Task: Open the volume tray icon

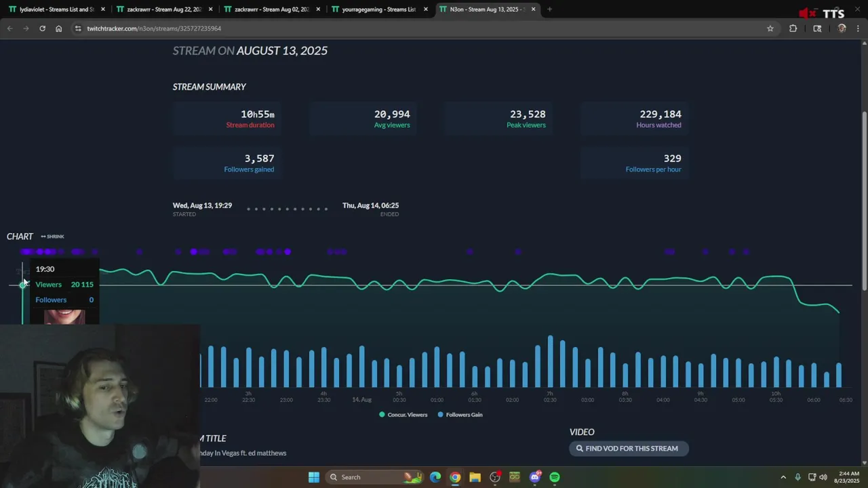Action: (x=823, y=477)
